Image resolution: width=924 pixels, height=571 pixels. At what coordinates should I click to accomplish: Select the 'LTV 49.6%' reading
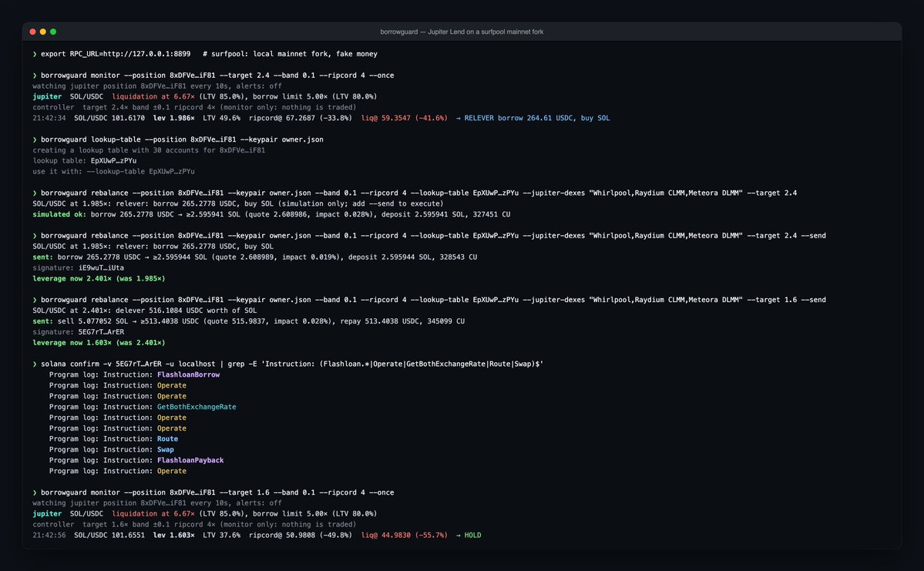pos(222,118)
